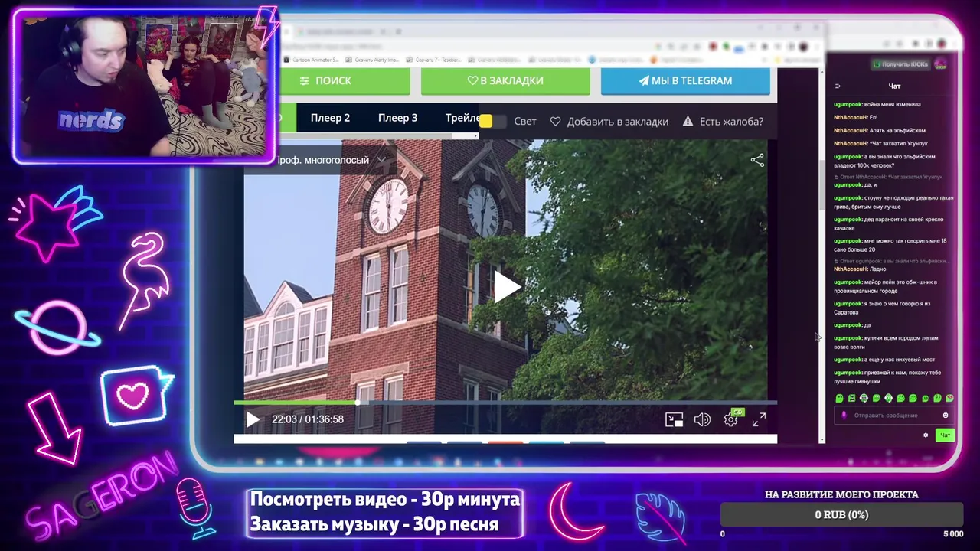Toggle the yellow Свет light switch
This screenshot has width=980, height=551.
point(492,122)
